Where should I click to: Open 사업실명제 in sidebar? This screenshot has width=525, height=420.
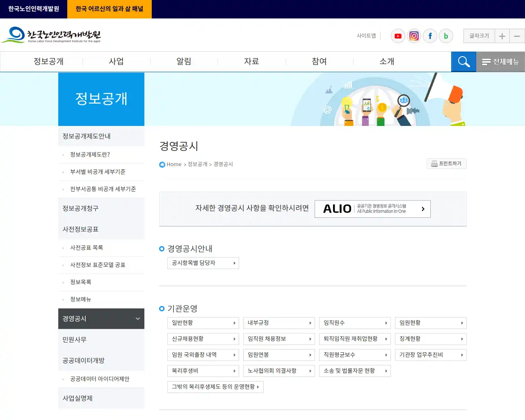[x=101, y=398]
